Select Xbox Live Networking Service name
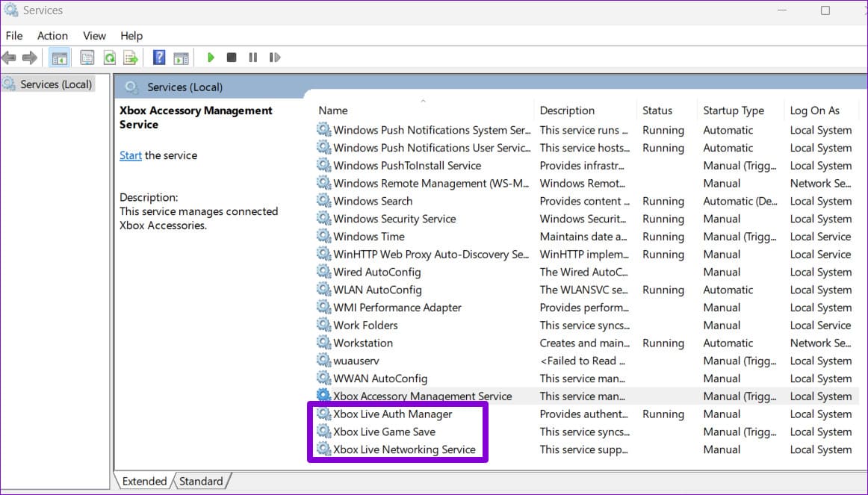 [x=404, y=449]
